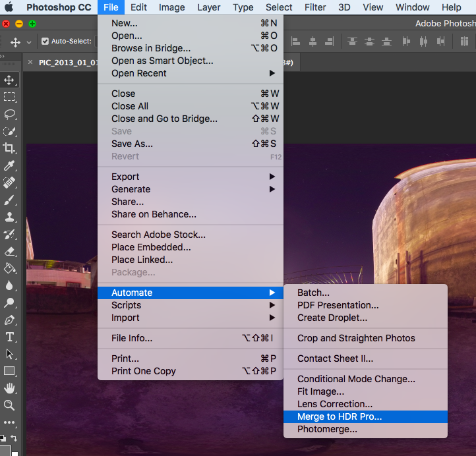The height and width of the screenshot is (456, 476).
Task: Select the Rectangle shape tool
Action: point(9,371)
